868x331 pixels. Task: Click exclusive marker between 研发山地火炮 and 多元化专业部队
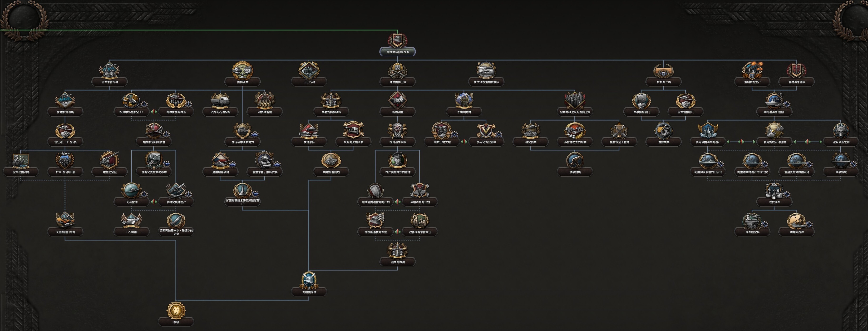(464, 142)
